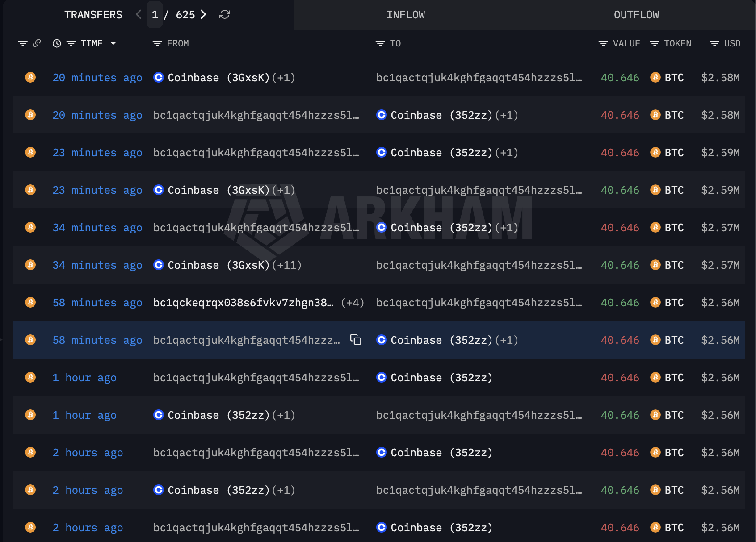Image resolution: width=756 pixels, height=542 pixels.
Task: Click Coinbase logo in 34 minutes ago TO column
Action: (x=382, y=227)
